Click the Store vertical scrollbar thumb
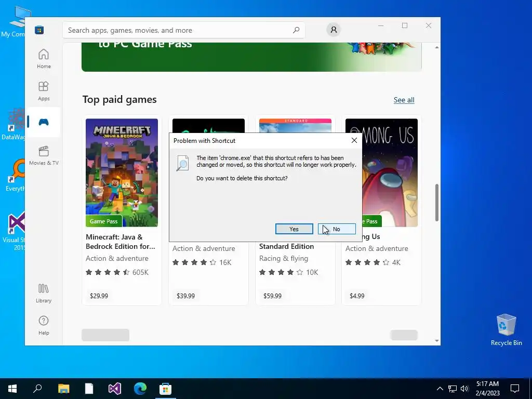Viewport: 532px width, 399px height. pyautogui.click(x=436, y=203)
